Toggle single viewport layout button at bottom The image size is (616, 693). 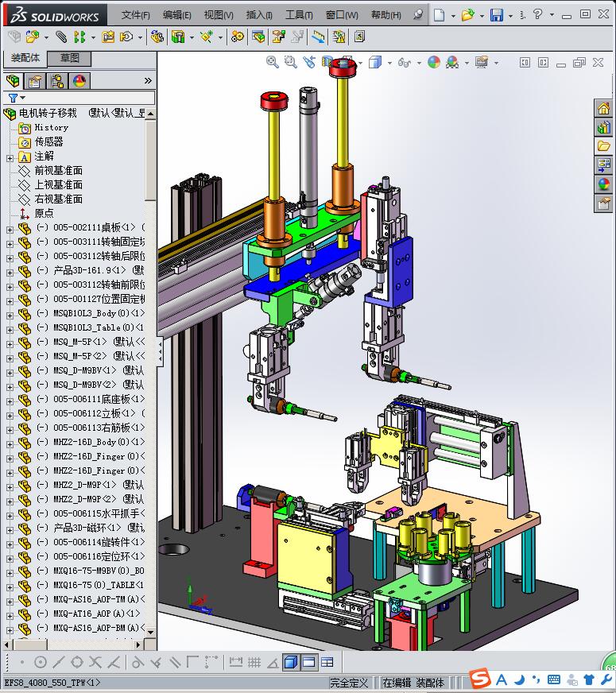pos(308,662)
